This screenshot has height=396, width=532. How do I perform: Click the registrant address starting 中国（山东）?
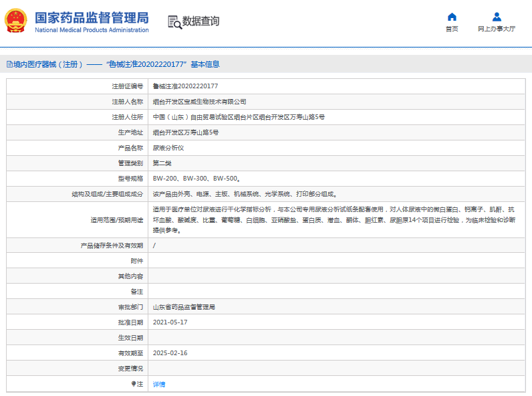pyautogui.click(x=239, y=117)
